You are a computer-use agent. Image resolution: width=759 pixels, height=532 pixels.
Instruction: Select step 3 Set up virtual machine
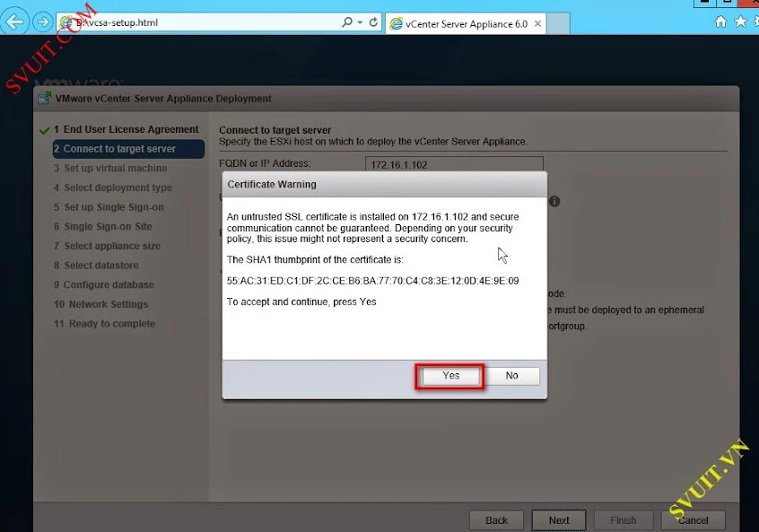tap(110, 168)
